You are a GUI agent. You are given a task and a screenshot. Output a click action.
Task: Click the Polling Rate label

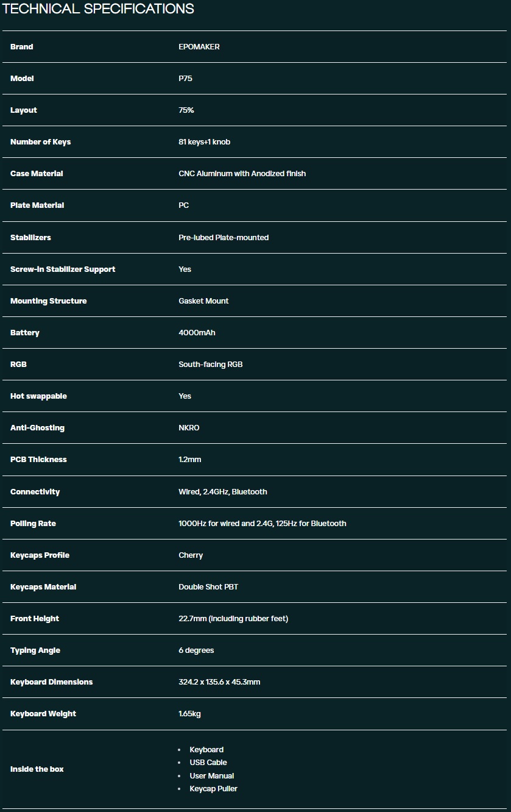pyautogui.click(x=33, y=523)
